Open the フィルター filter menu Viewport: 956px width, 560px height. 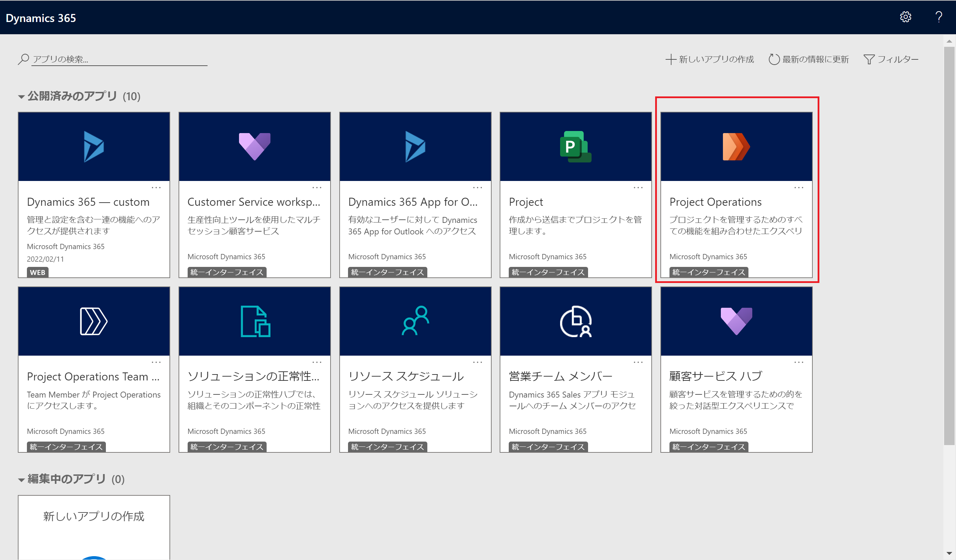click(x=891, y=59)
